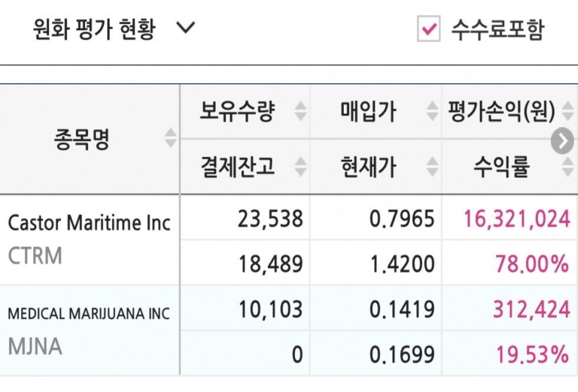
Task: Click profit value 16,321,024
Action: click(517, 219)
